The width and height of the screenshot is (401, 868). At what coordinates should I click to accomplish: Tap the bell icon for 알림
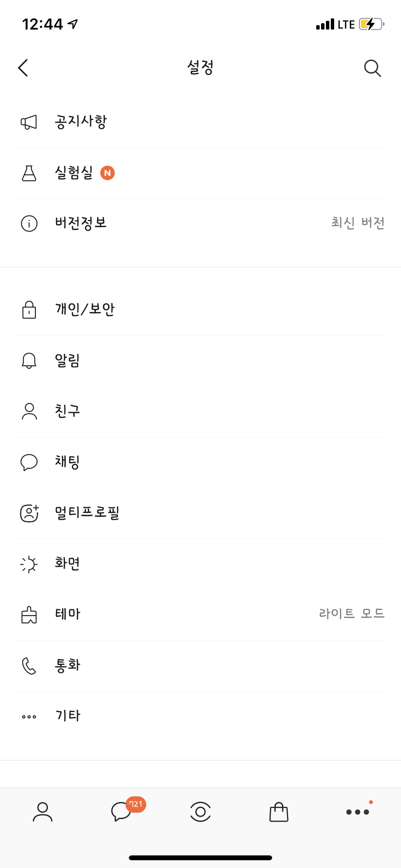pyautogui.click(x=29, y=360)
